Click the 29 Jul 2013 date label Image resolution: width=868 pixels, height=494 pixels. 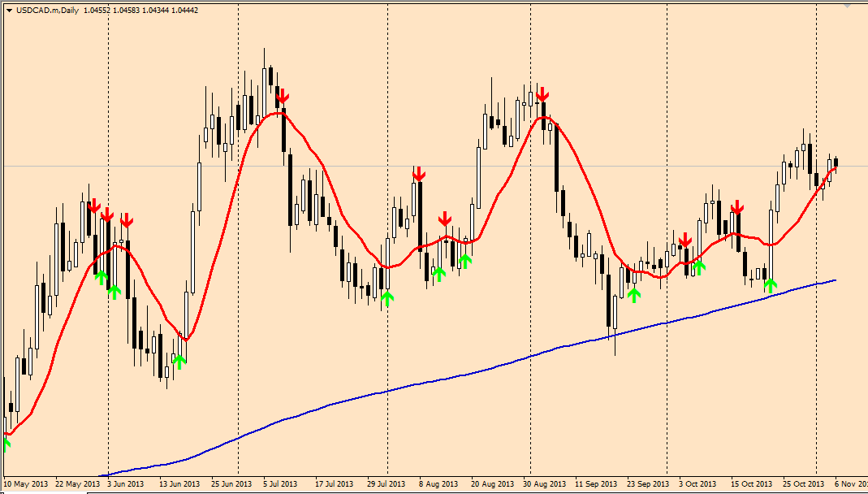coord(386,483)
